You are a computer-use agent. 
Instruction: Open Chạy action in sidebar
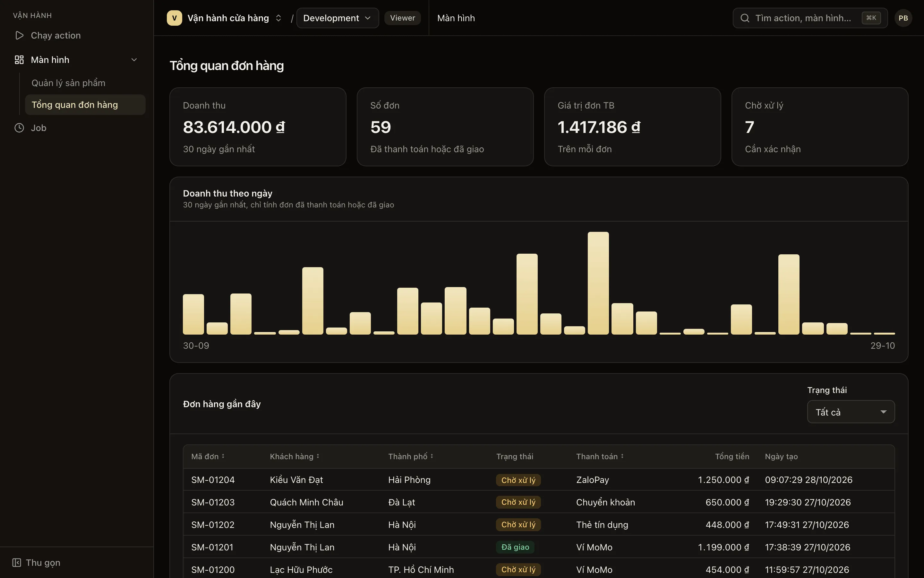(76, 35)
